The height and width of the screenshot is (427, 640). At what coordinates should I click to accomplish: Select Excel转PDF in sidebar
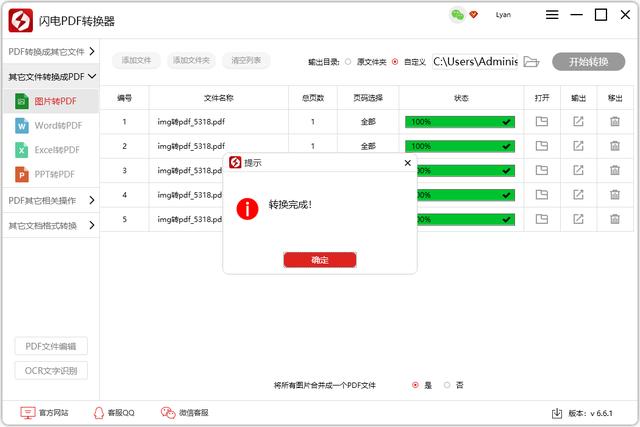[x=51, y=150]
